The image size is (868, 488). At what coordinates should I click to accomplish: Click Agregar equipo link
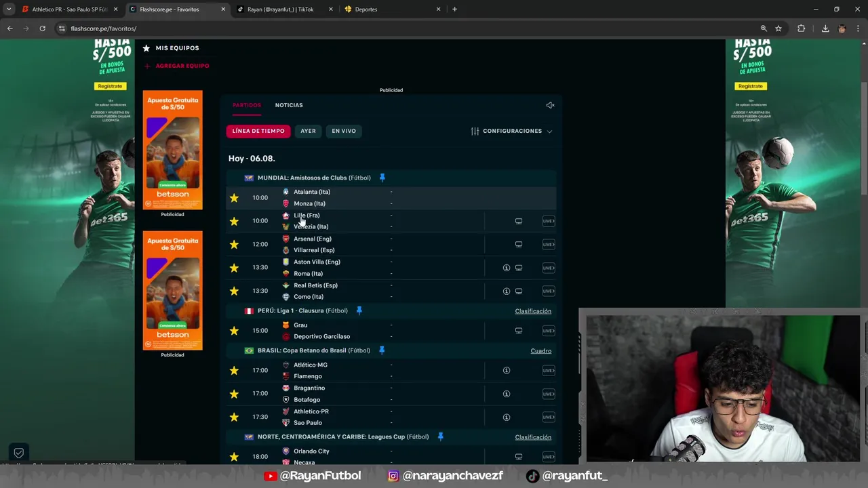point(177,66)
